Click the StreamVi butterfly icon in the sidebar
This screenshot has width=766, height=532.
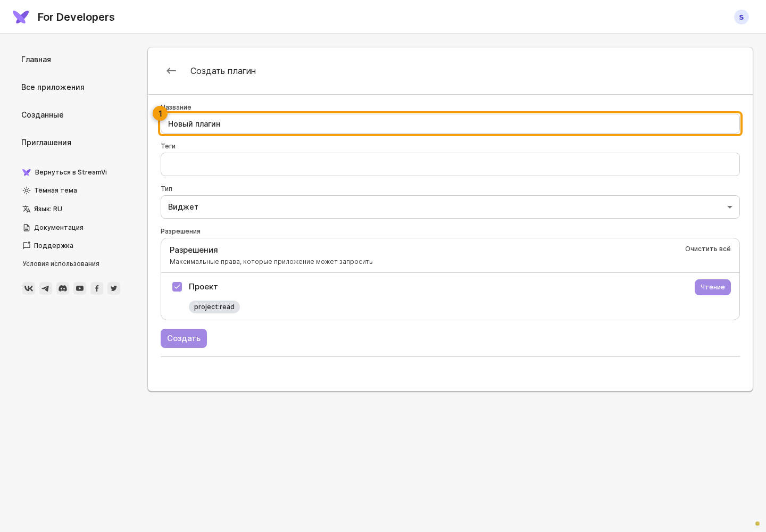[x=27, y=172]
